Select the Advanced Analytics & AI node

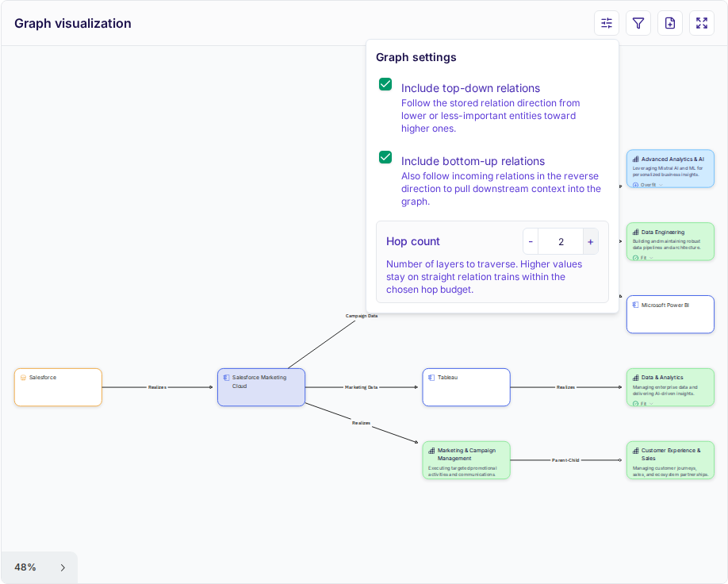(x=670, y=169)
